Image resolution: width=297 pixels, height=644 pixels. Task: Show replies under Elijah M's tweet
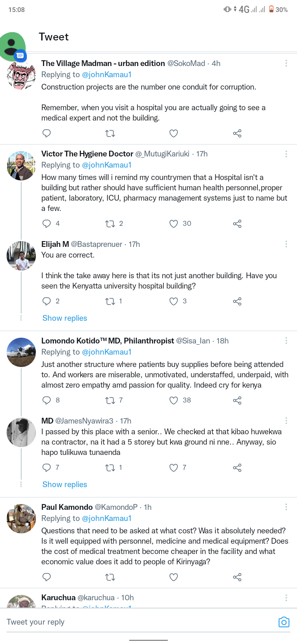65,318
